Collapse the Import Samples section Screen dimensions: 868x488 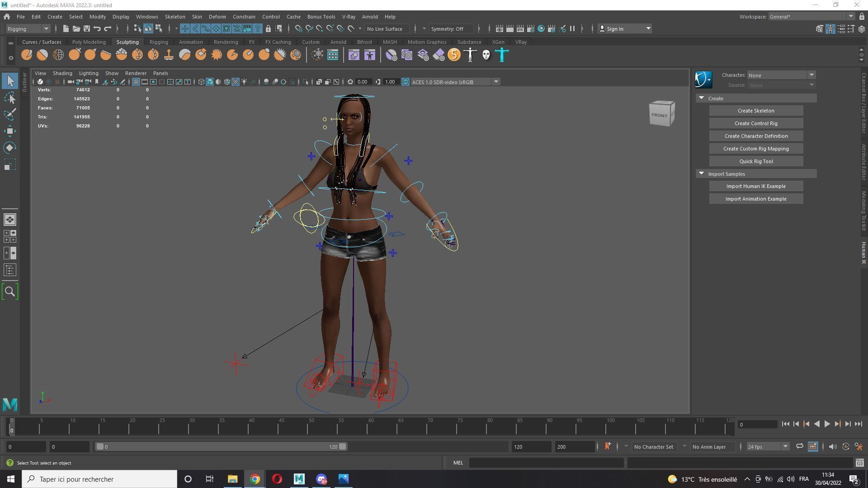coord(701,174)
